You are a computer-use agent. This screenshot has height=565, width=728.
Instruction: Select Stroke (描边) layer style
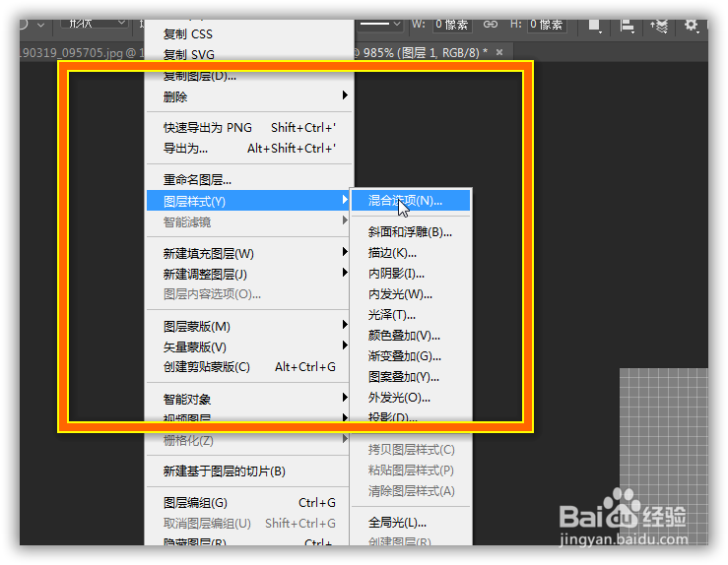(x=411, y=253)
